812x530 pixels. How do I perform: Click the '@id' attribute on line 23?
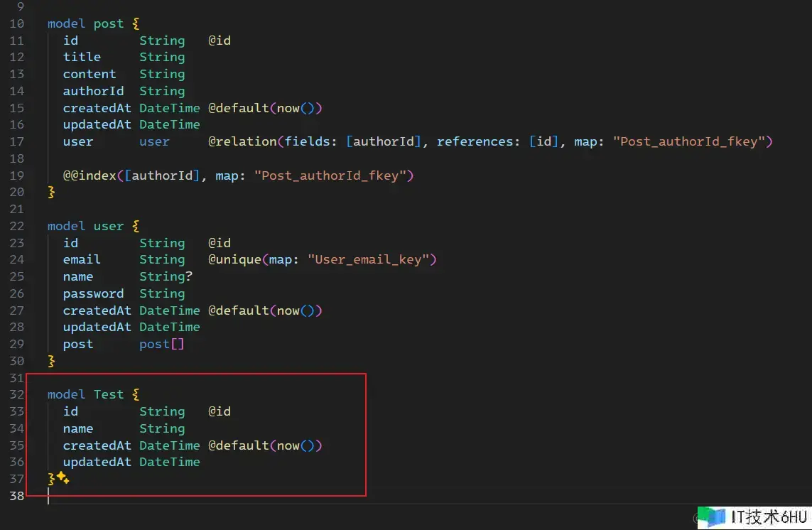pyautogui.click(x=220, y=243)
